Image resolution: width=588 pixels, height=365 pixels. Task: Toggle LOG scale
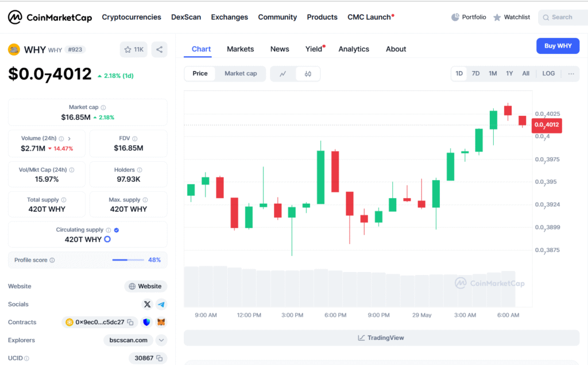548,73
